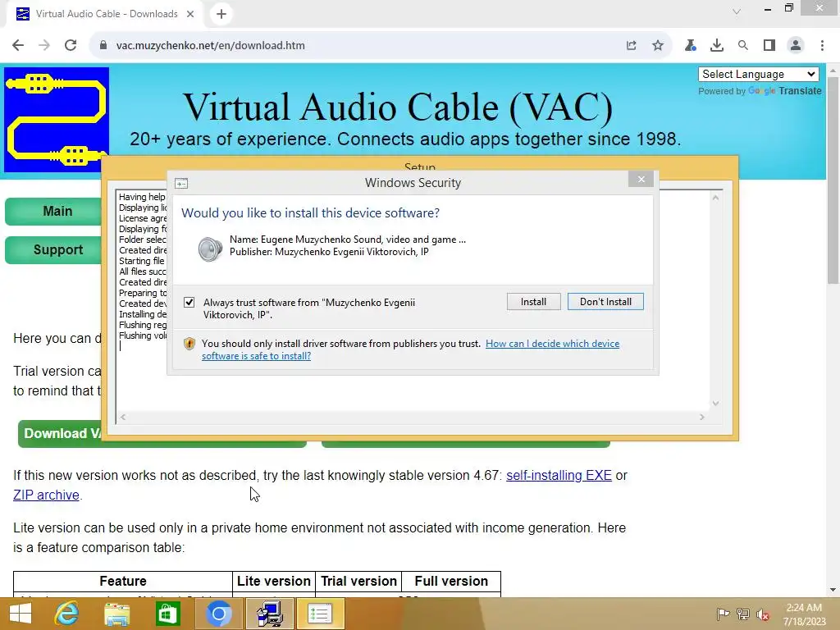
Task: Reload the current page
Action: click(71, 46)
